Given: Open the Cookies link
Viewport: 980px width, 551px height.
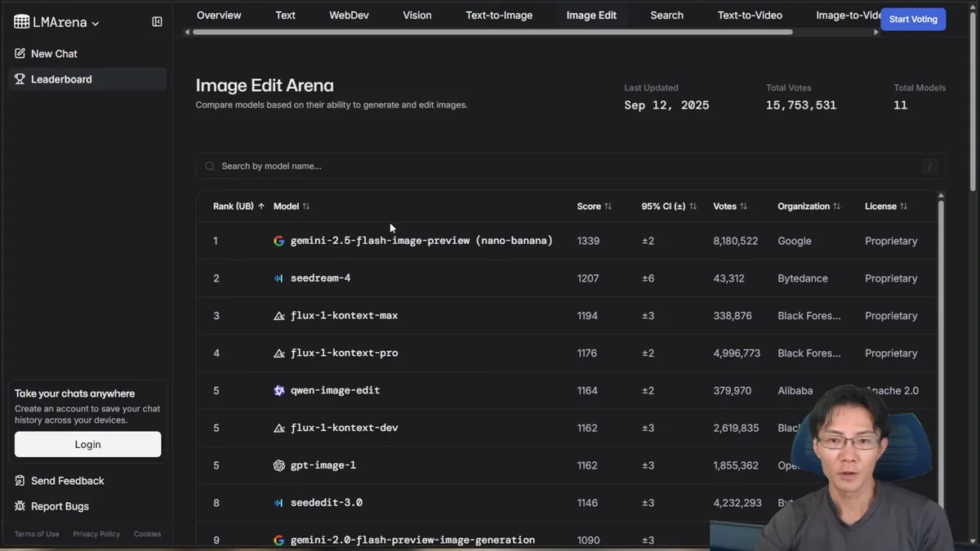Looking at the screenshot, I should [147, 534].
